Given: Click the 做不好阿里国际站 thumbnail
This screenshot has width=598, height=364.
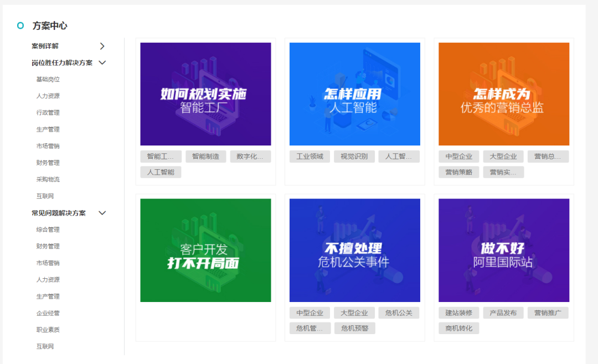Looking at the screenshot, I should 504,250.
